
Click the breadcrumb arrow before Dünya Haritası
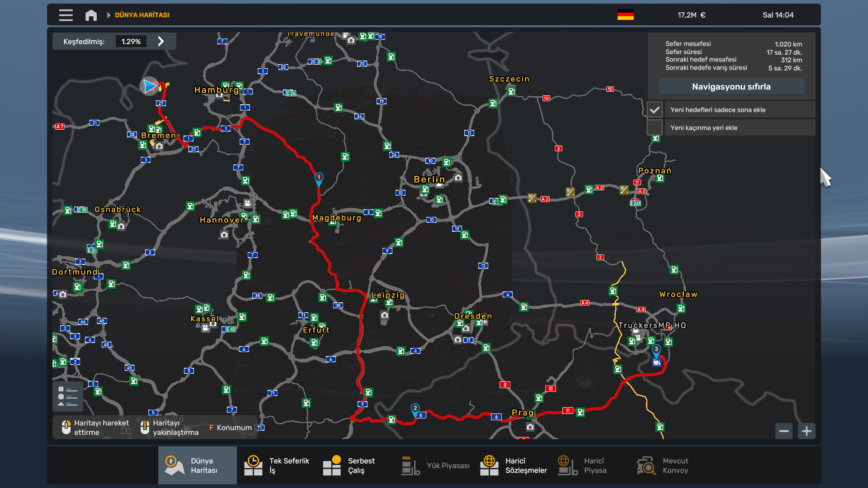pos(108,15)
